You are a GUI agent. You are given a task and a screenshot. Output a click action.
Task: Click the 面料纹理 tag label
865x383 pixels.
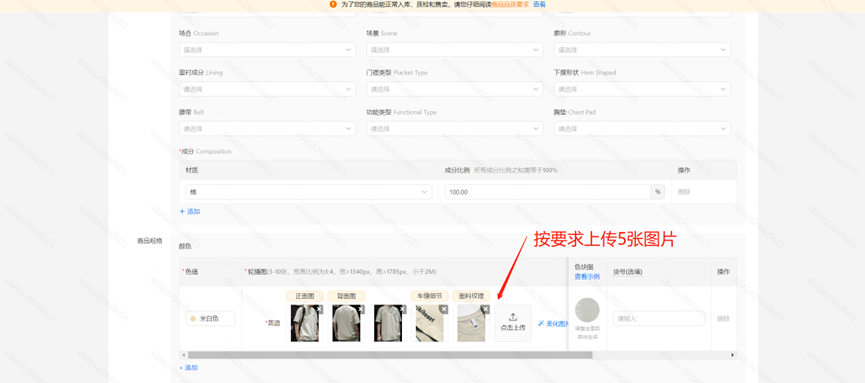click(471, 296)
